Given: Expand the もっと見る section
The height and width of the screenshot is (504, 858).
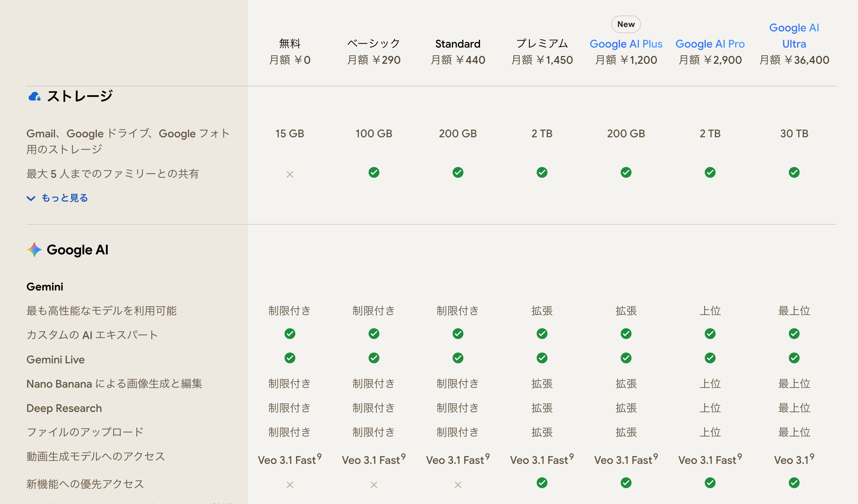Looking at the screenshot, I should 57,198.
